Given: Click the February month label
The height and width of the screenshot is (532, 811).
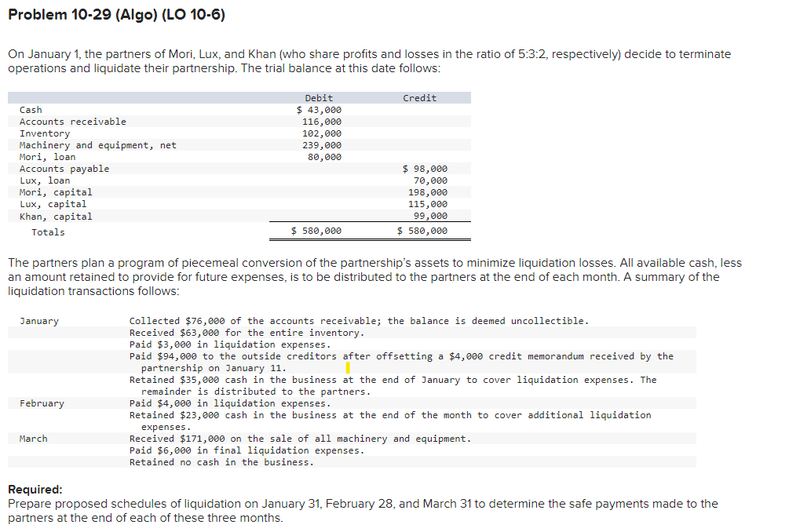Looking at the screenshot, I should click(42, 403).
